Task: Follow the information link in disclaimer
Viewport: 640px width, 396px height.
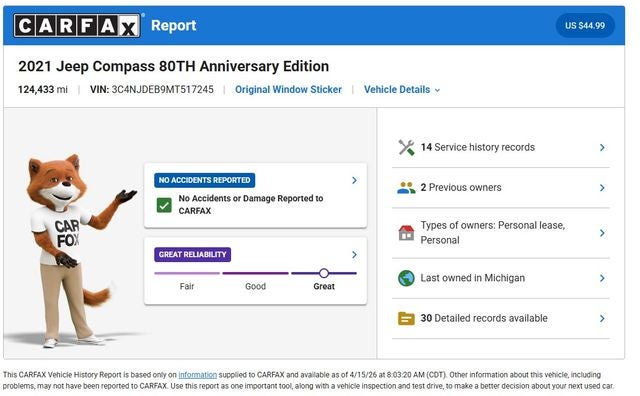Action: (x=198, y=375)
